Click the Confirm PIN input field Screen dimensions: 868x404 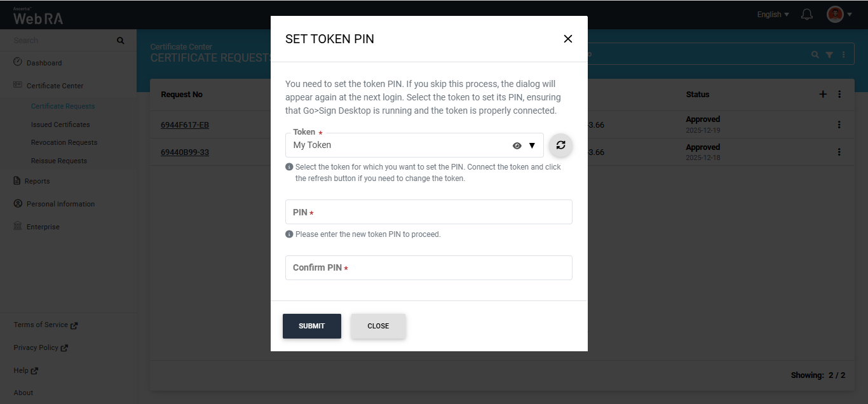coord(429,267)
